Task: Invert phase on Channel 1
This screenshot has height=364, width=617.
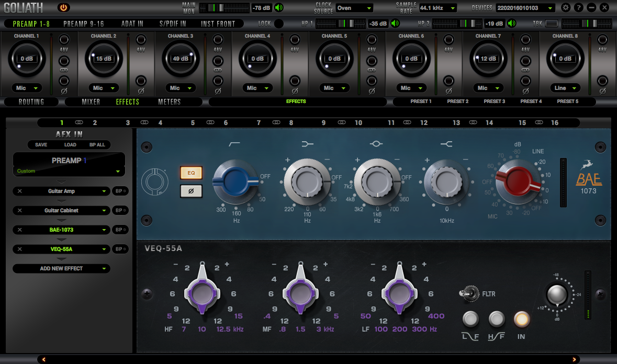Action: (x=64, y=81)
